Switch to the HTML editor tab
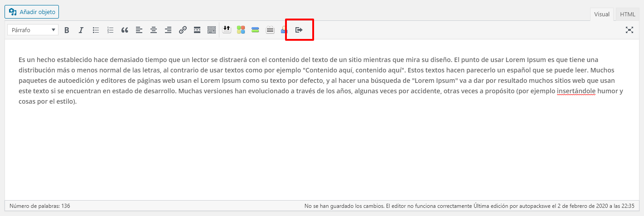The image size is (644, 216). click(628, 14)
